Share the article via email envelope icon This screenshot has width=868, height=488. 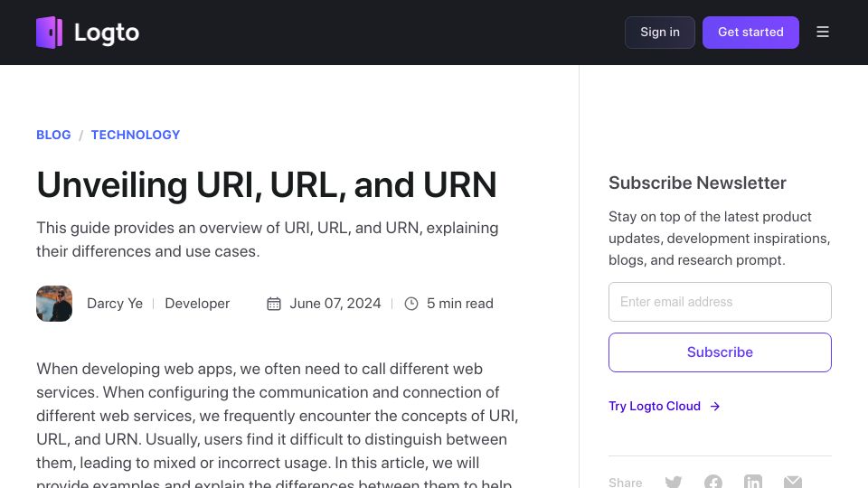click(x=793, y=482)
